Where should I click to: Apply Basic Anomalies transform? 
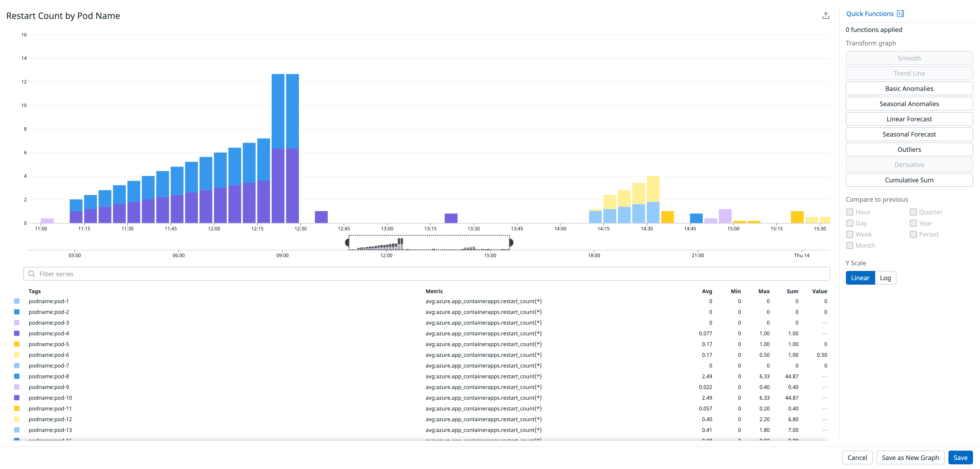pyautogui.click(x=909, y=88)
